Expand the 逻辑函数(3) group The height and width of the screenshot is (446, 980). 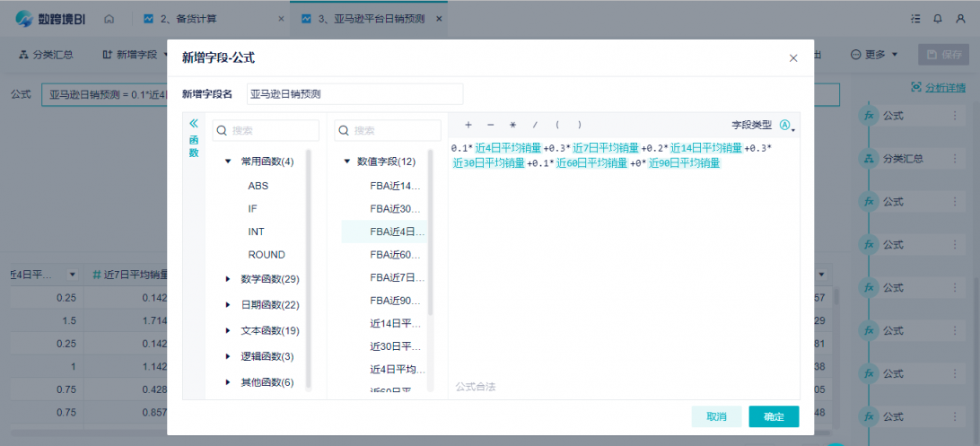tap(228, 356)
